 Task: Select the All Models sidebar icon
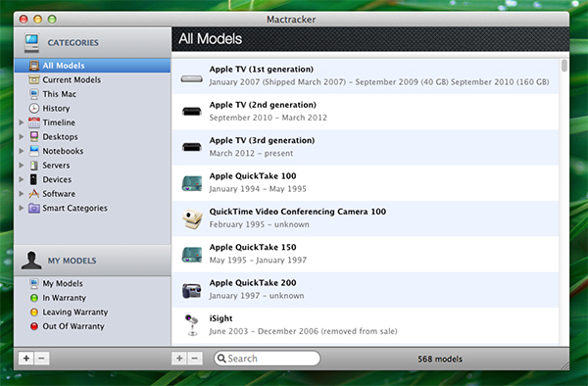[x=34, y=66]
